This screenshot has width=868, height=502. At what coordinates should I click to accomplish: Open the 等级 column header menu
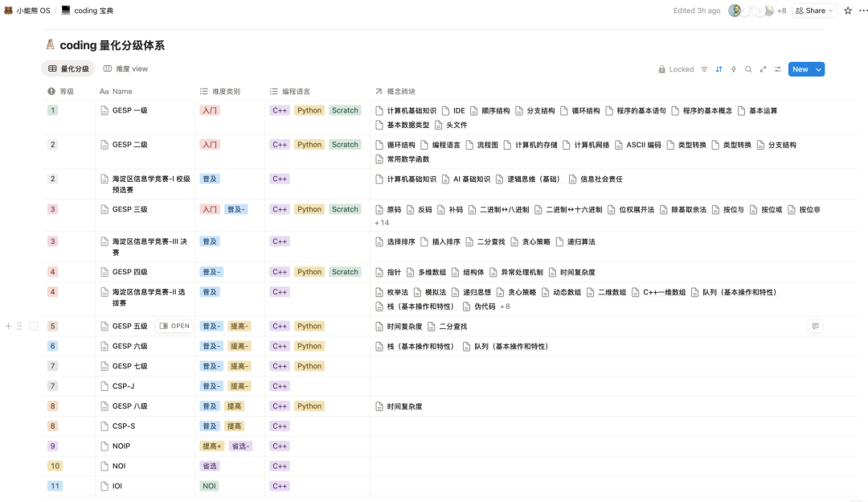[x=61, y=92]
